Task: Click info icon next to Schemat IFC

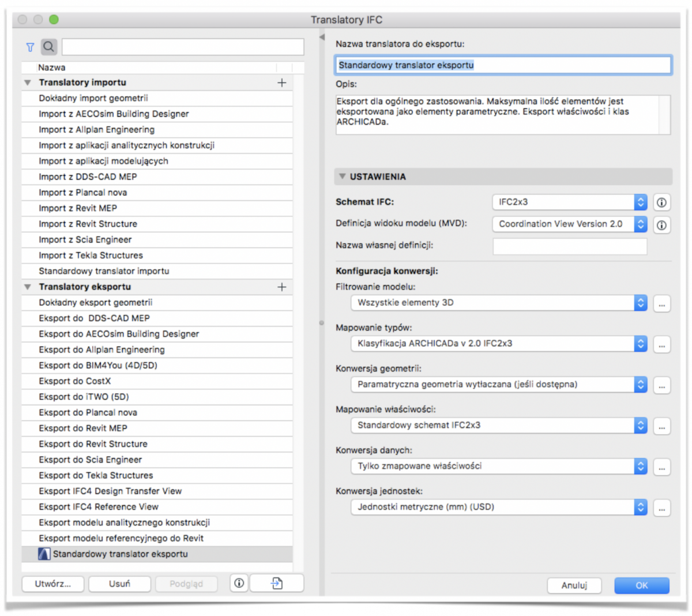Action: tap(661, 202)
